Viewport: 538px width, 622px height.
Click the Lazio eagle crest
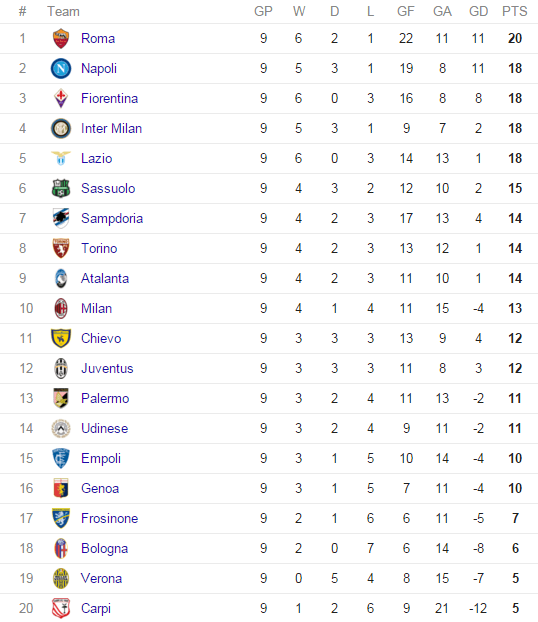[x=61, y=158]
